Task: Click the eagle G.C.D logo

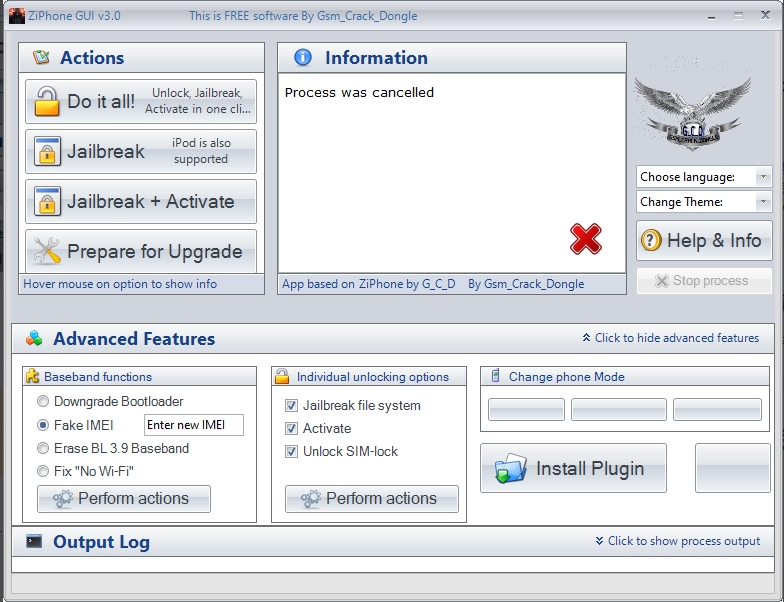Action: tap(692, 112)
